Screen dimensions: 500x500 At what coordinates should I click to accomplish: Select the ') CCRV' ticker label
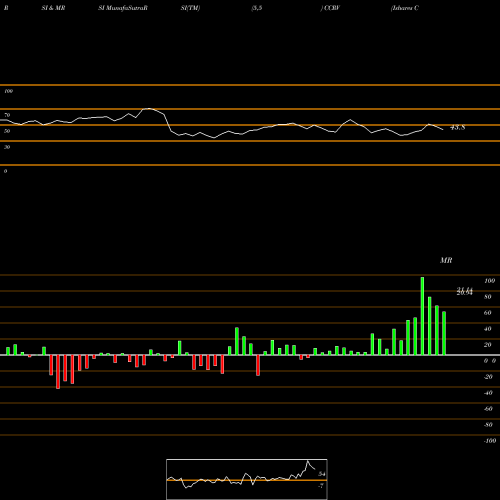330,8
